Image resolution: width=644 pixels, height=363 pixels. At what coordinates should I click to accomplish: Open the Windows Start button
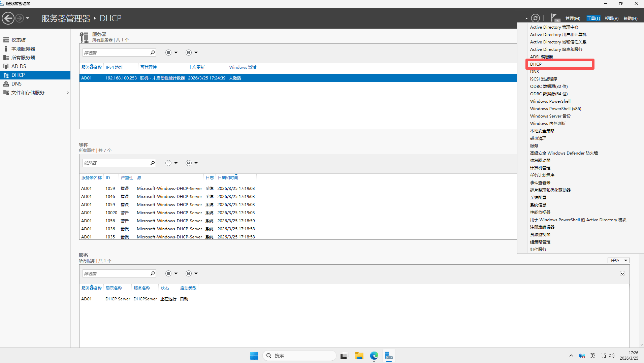(254, 356)
